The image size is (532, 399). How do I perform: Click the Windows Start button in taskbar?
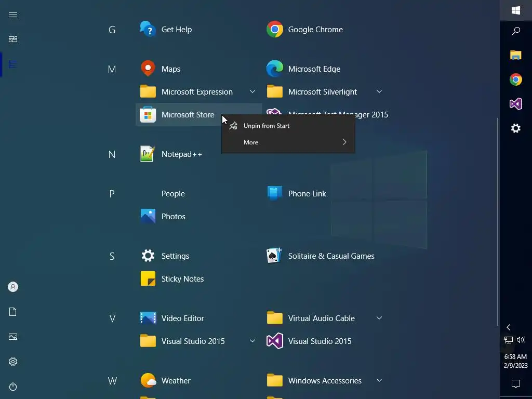[x=516, y=10]
